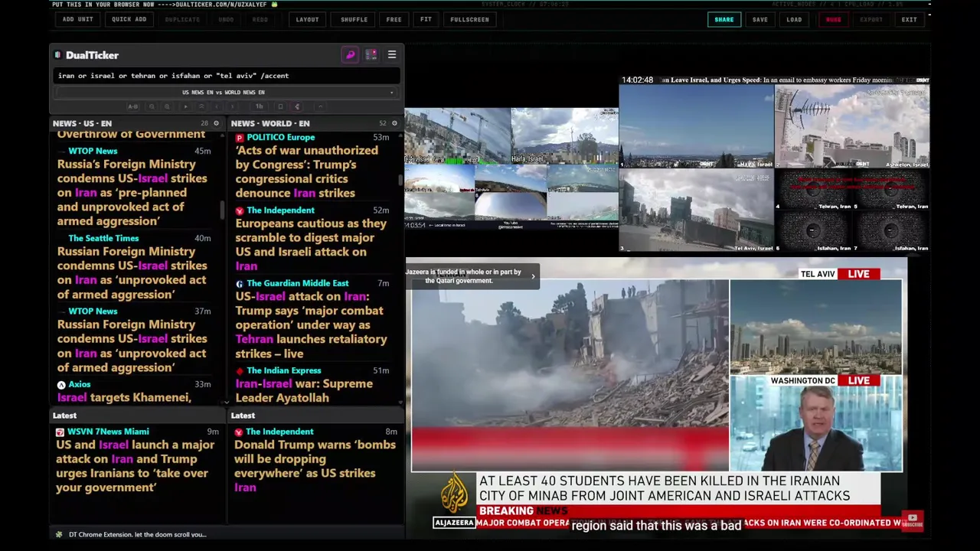Go to next with right arrow icon
Image resolution: width=980 pixels, height=551 pixels.
(x=233, y=106)
